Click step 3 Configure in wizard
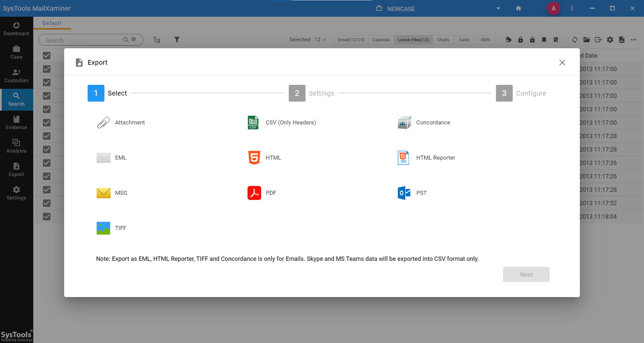 (521, 93)
